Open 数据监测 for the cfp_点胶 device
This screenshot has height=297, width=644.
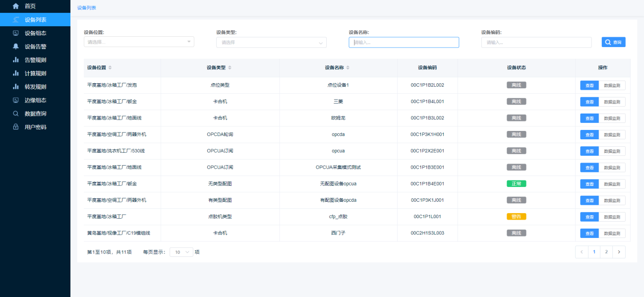coord(612,217)
